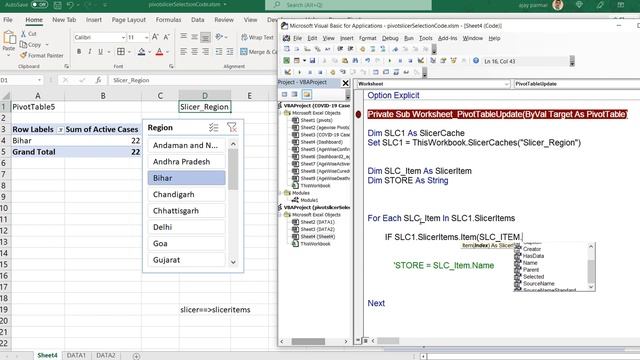Open Row Labels filter dropdown
The width and height of the screenshot is (640, 360).
tap(60, 129)
